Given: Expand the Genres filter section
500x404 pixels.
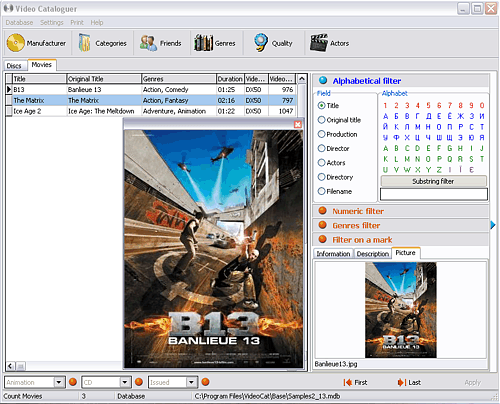Looking at the screenshot, I should click(x=401, y=225).
